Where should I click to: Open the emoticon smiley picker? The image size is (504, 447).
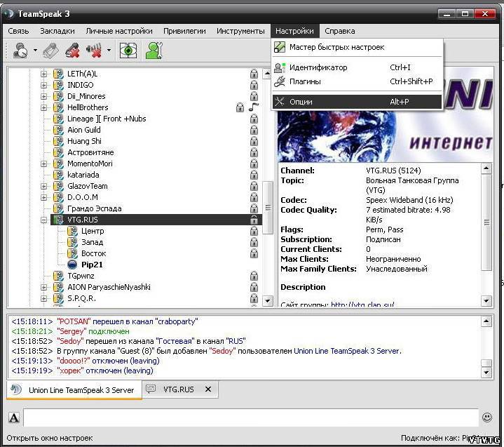tap(487, 418)
